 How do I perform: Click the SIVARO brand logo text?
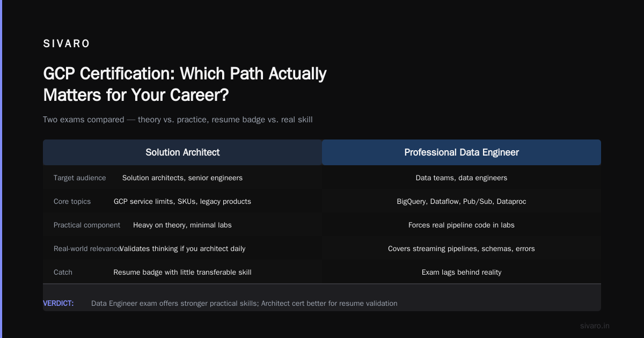pyautogui.click(x=67, y=44)
